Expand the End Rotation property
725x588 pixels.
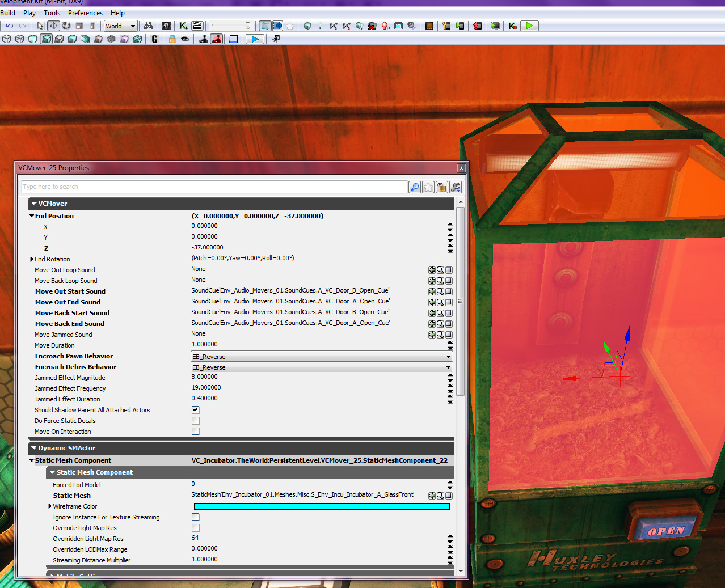pos(32,259)
